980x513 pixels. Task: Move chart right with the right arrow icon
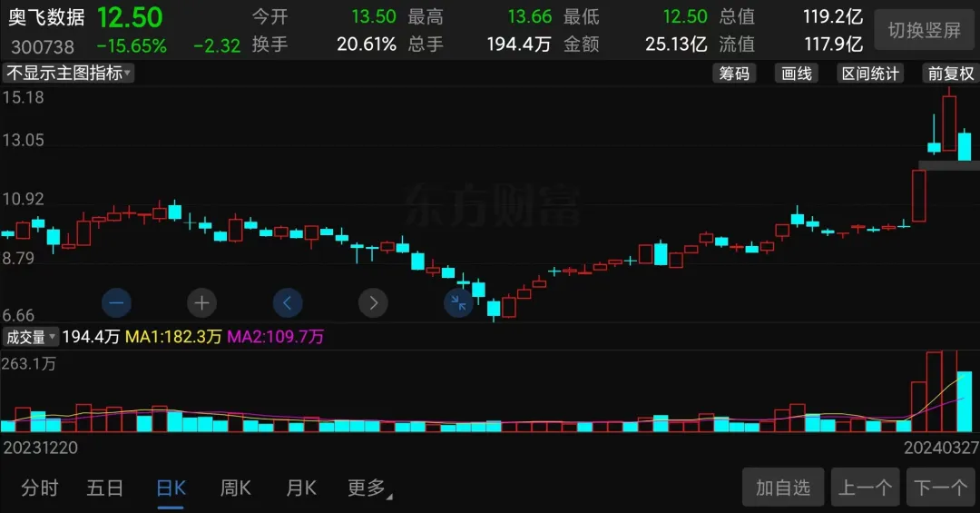(x=373, y=303)
